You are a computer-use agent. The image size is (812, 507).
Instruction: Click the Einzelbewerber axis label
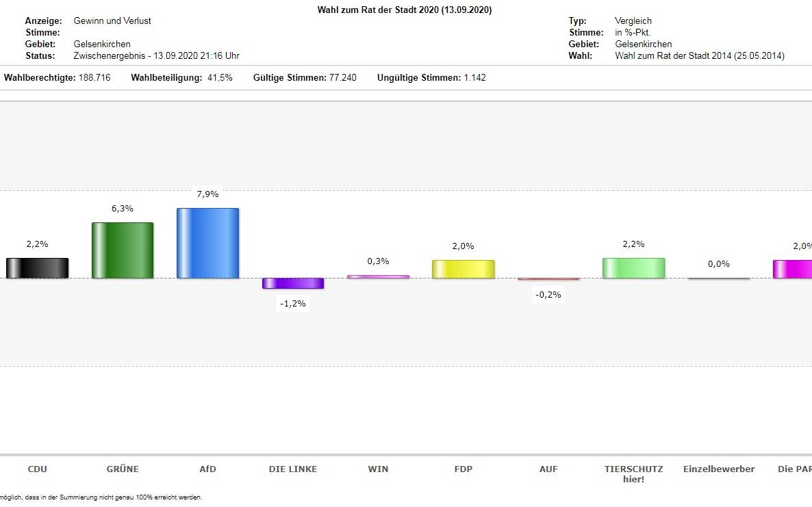point(719,469)
